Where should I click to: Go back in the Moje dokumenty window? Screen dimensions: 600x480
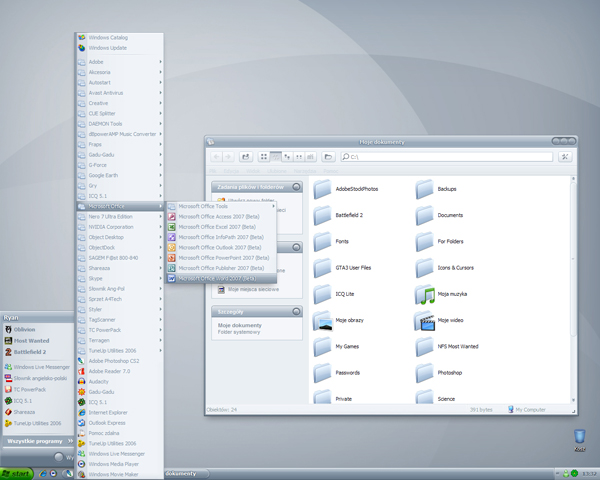(x=216, y=157)
